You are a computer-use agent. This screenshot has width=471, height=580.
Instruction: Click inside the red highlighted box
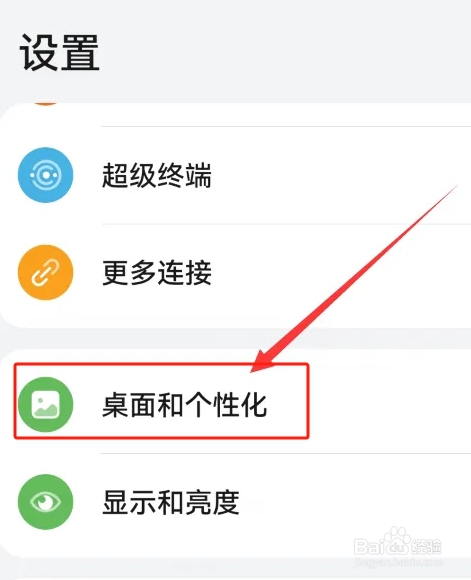pyautogui.click(x=161, y=401)
